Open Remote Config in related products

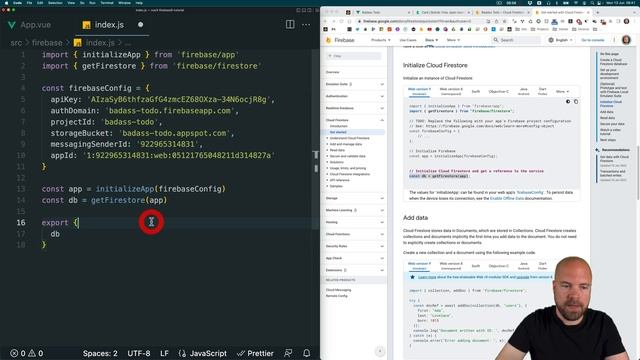[337, 296]
